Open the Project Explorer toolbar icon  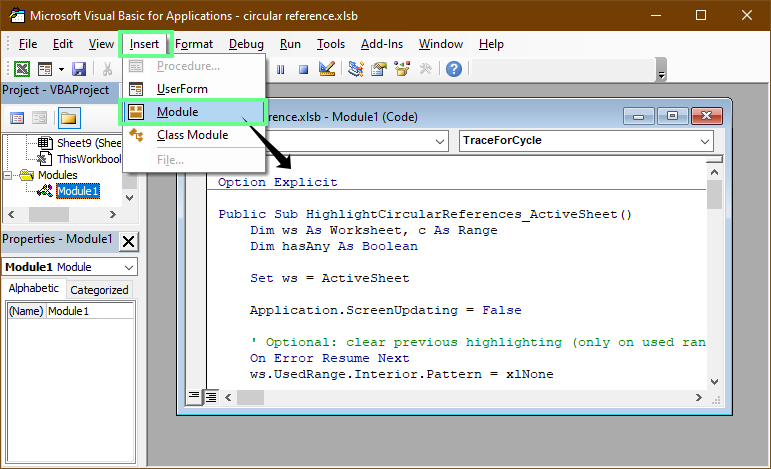pyautogui.click(x=356, y=69)
